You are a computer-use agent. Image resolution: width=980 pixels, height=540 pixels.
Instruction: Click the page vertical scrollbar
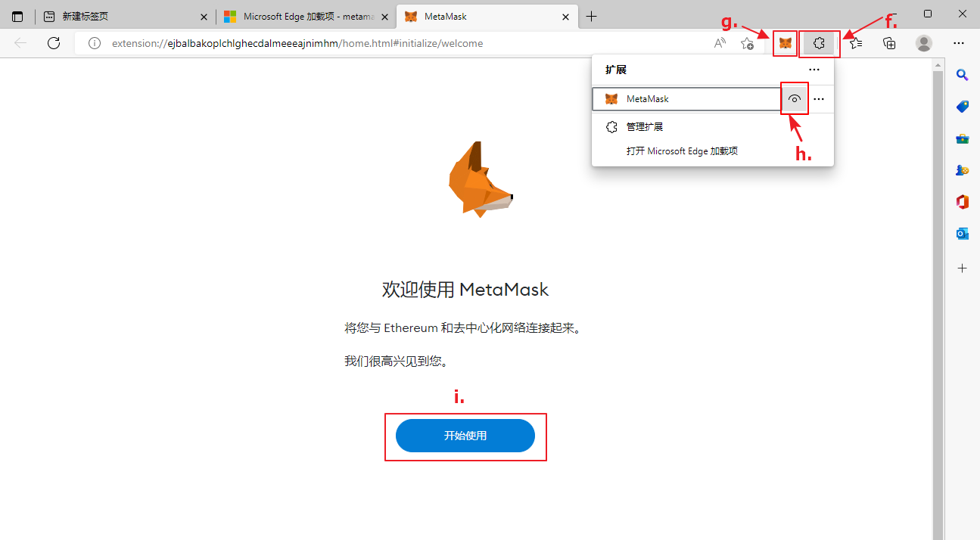(938, 299)
